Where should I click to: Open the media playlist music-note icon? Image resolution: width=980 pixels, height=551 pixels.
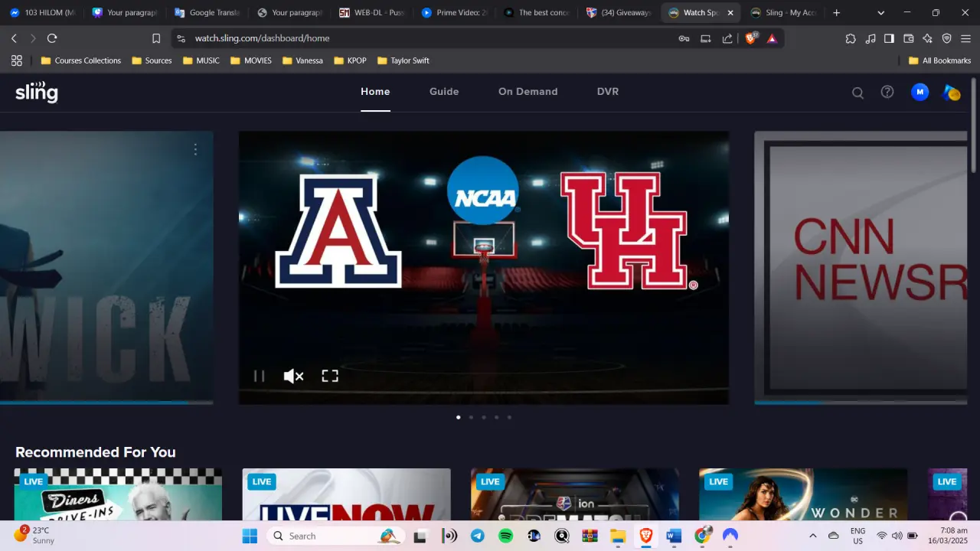click(x=871, y=38)
